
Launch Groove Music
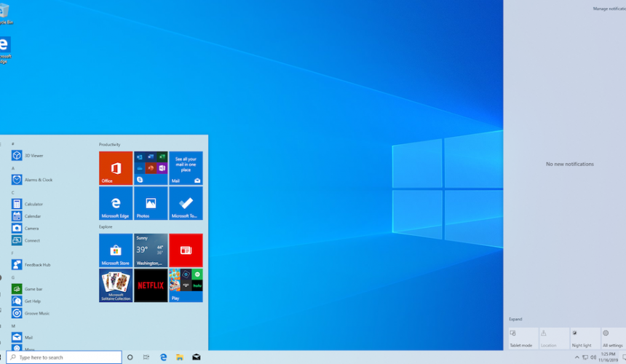tap(31, 313)
